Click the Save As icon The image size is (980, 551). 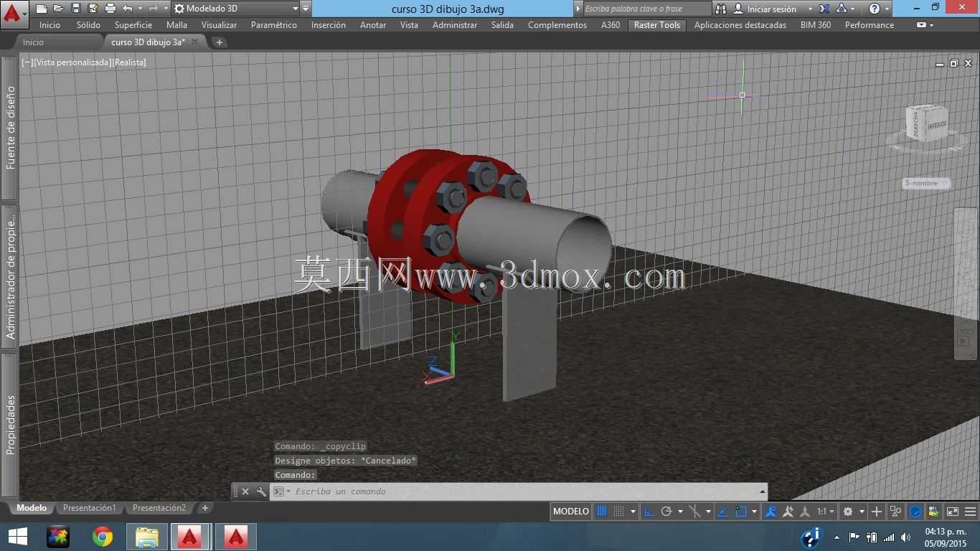pos(93,9)
